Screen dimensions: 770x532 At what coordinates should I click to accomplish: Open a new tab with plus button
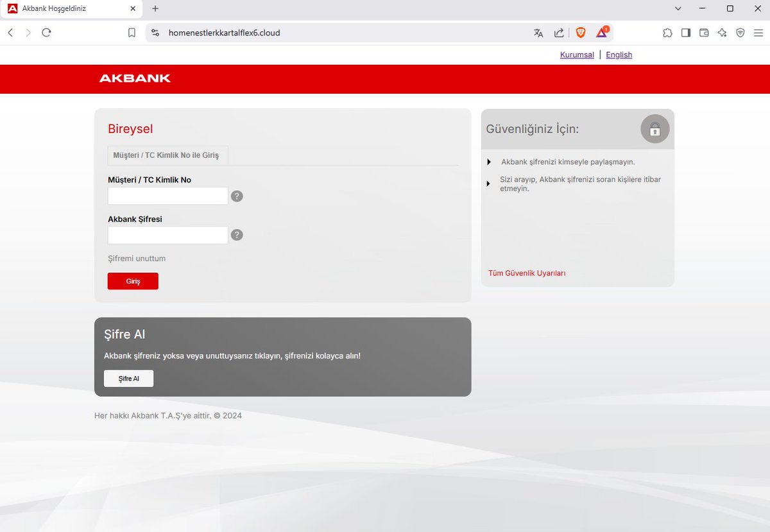click(x=155, y=9)
